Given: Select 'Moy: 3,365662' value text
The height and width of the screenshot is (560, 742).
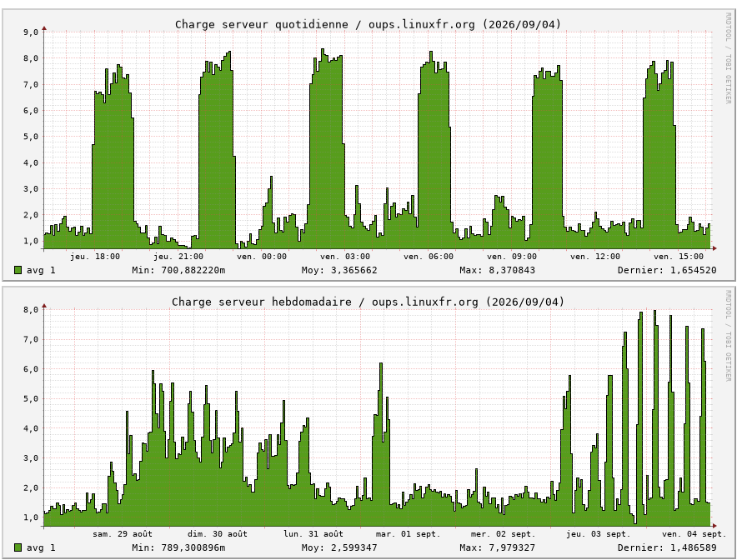Looking at the screenshot, I should (339, 270).
